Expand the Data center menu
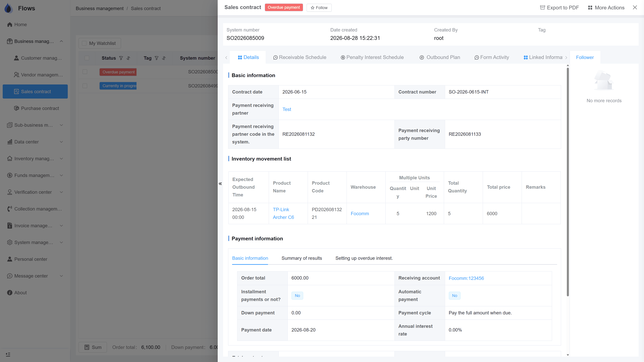644x362 pixels. click(61, 142)
